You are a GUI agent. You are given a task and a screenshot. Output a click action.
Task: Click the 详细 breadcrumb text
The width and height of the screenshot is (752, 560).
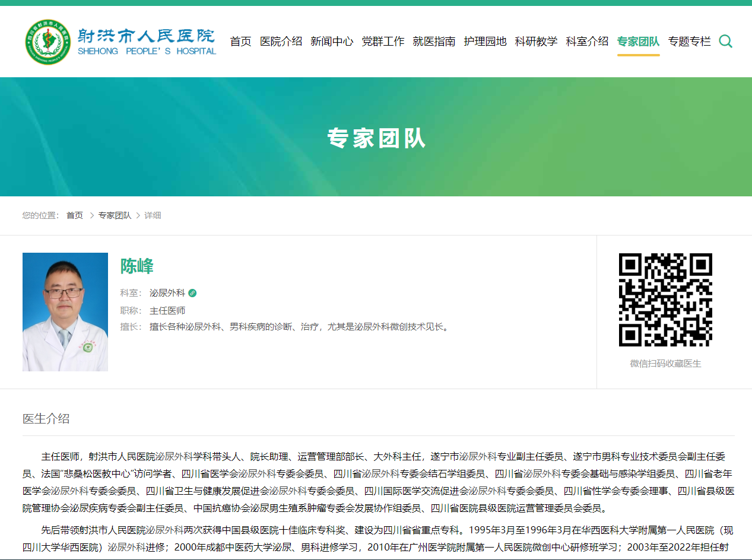153,215
